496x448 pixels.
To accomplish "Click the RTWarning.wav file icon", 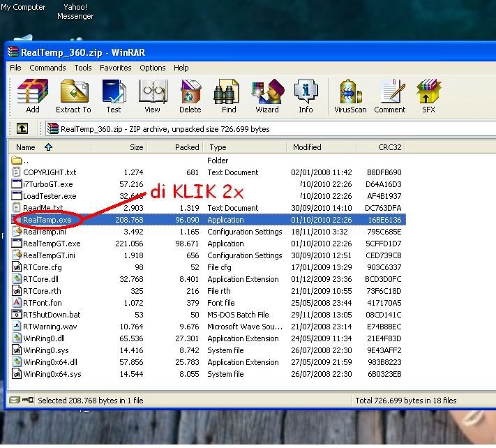I will click(x=17, y=326).
